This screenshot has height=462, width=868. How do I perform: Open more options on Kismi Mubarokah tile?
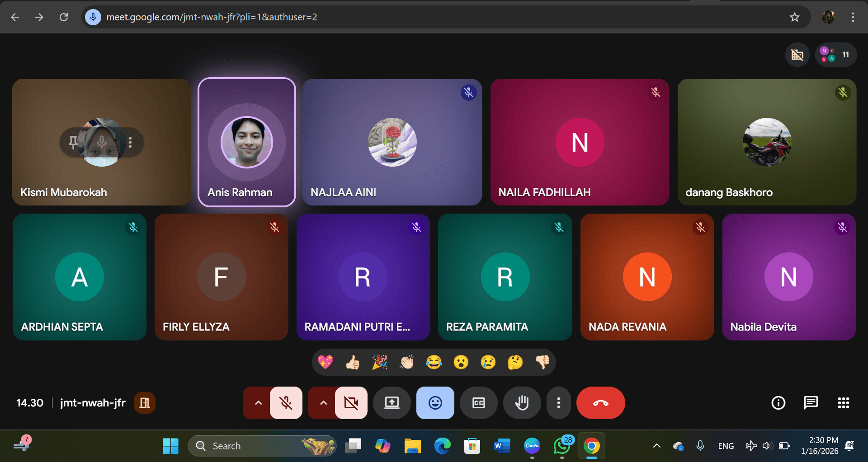(x=130, y=142)
